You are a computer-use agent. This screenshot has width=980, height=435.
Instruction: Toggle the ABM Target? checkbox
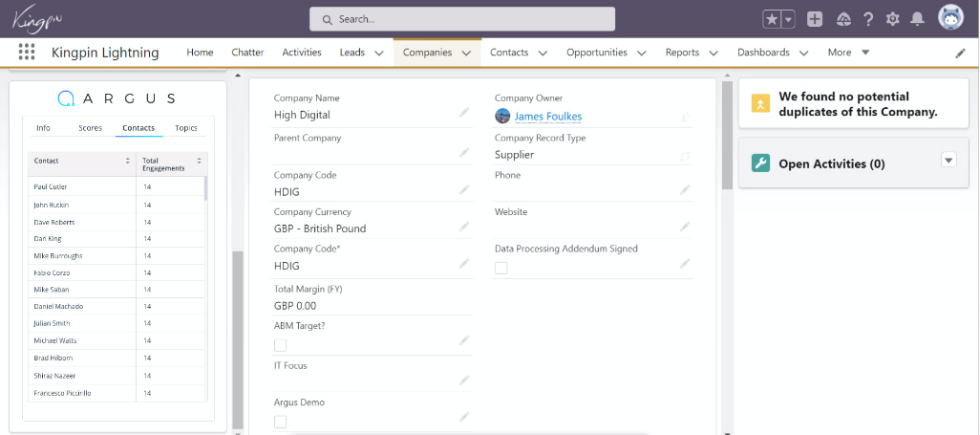tap(281, 345)
